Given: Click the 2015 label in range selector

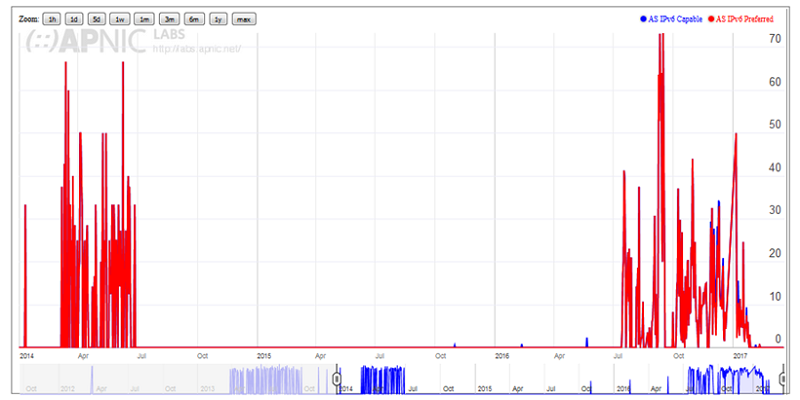Looking at the screenshot, I should (484, 388).
